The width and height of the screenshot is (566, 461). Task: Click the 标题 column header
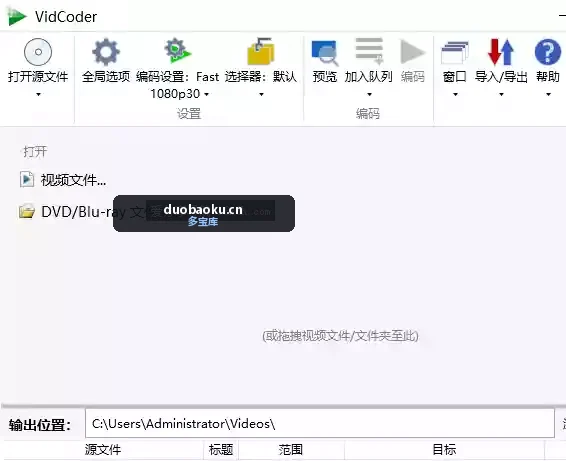pos(221,450)
